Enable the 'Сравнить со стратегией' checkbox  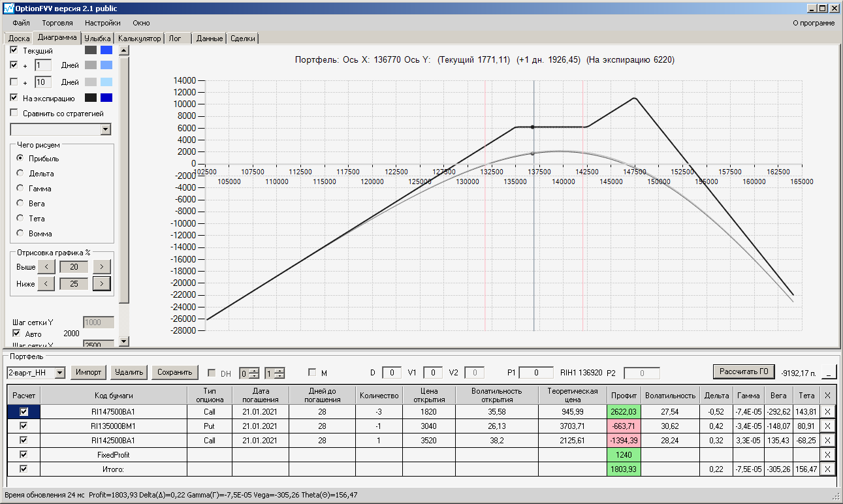(x=14, y=113)
